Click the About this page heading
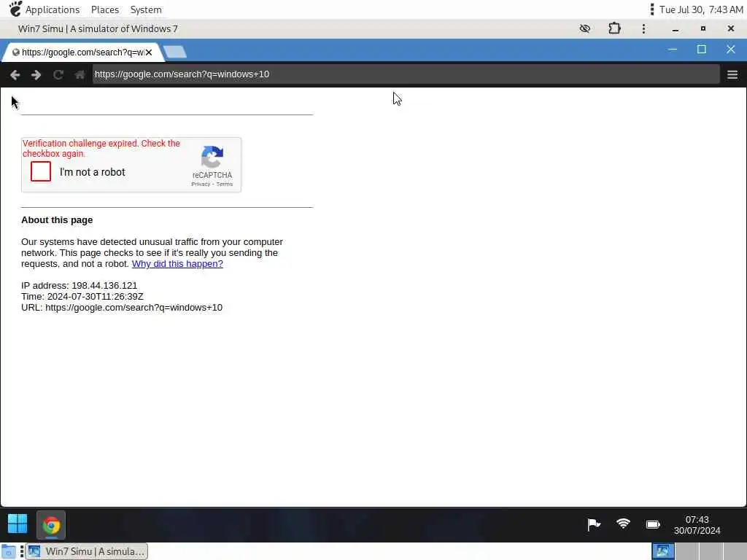This screenshot has height=560, width=747. (57, 220)
